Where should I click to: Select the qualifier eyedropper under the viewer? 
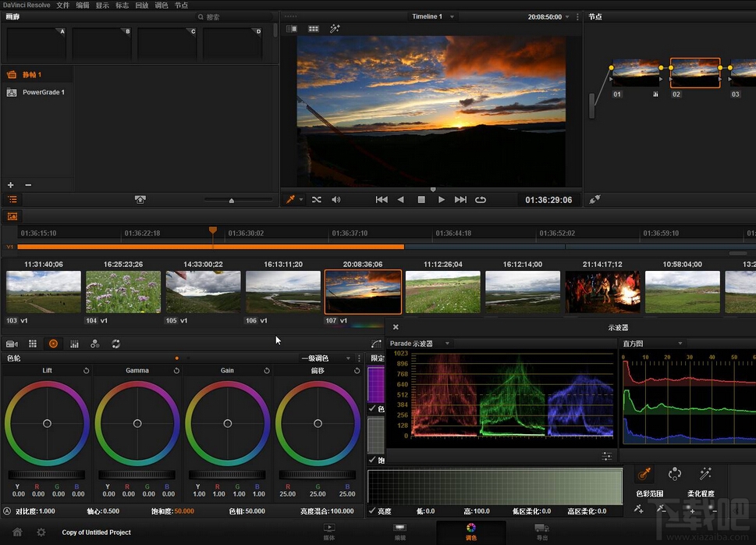pyautogui.click(x=291, y=200)
